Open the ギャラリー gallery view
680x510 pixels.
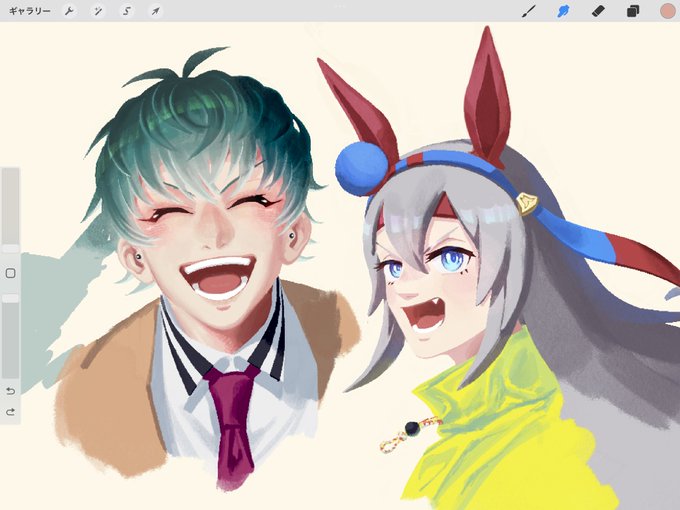(x=29, y=11)
